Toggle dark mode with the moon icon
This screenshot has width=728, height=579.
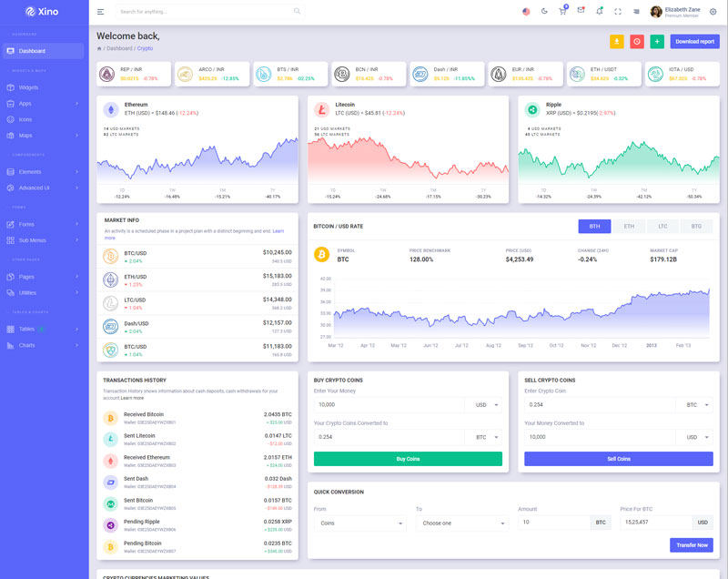coord(544,12)
